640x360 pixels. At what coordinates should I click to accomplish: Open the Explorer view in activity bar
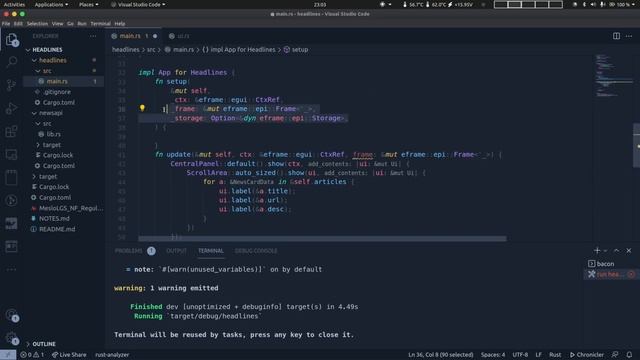pyautogui.click(x=11, y=40)
